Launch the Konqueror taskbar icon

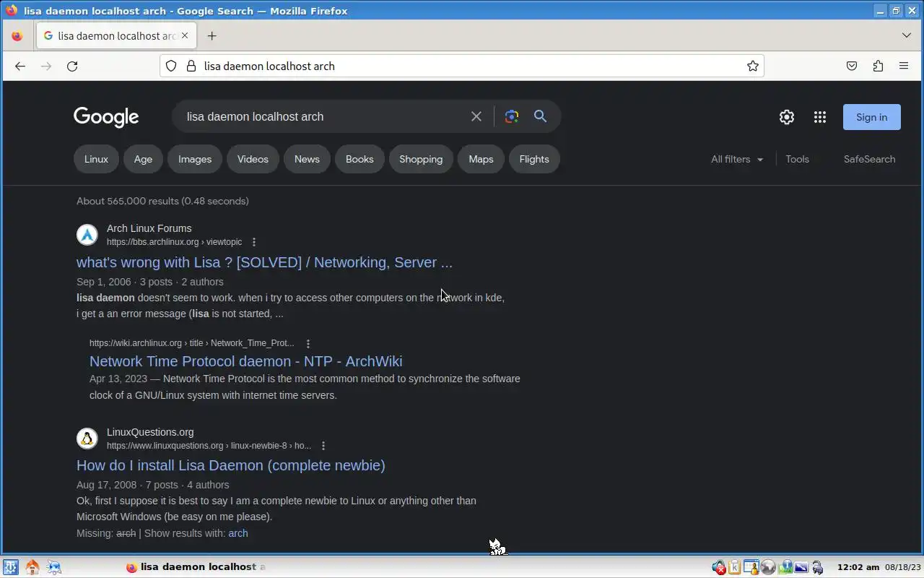(x=54, y=567)
